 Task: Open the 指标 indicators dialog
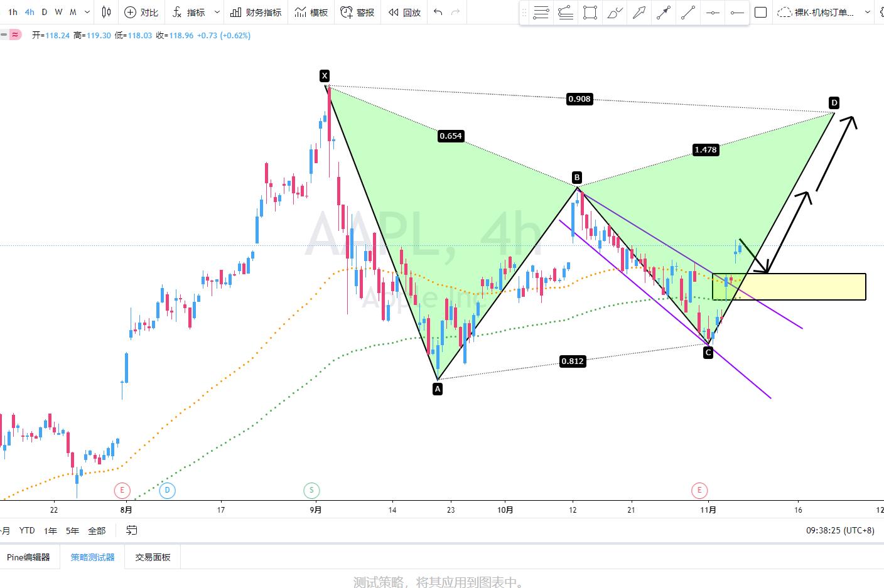189,12
